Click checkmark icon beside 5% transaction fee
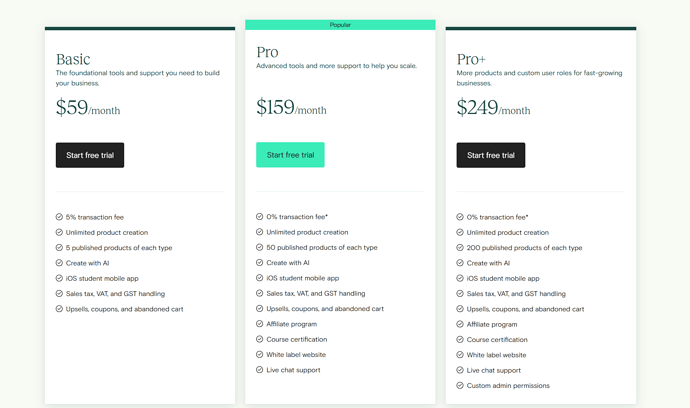Image resolution: width=690 pixels, height=408 pixels. coord(59,217)
